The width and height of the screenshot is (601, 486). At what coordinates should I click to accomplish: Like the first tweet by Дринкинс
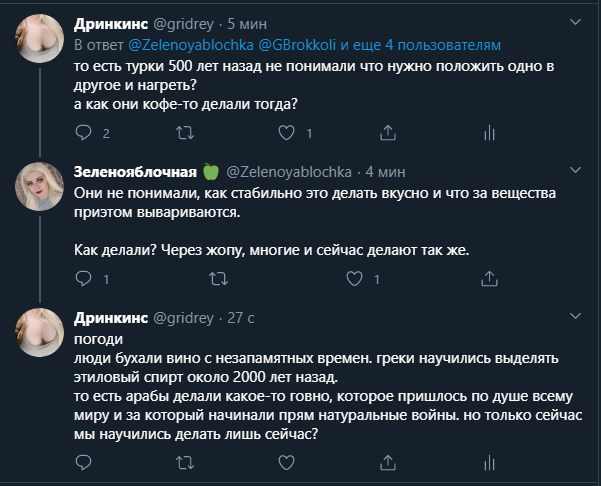pos(287,133)
